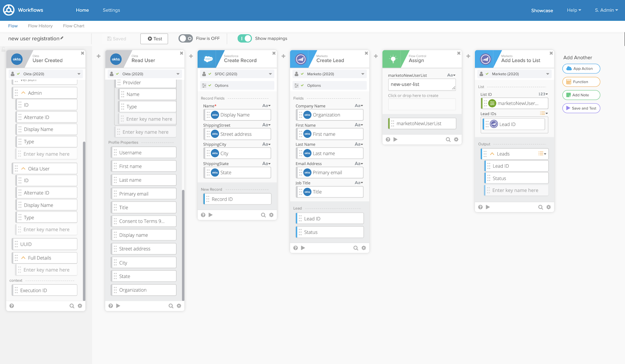This screenshot has width=625, height=364.
Task: Open the Help dropdown menu
Action: (x=574, y=10)
